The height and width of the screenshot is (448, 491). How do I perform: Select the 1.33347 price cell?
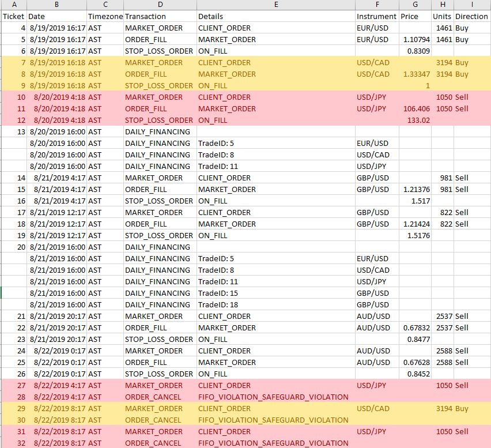point(416,74)
